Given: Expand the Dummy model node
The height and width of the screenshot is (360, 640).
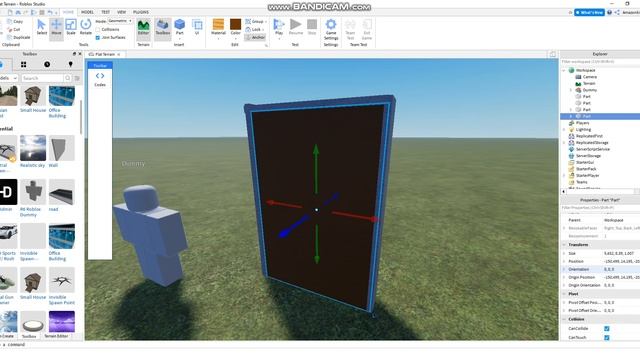Looking at the screenshot, I should pos(571,90).
